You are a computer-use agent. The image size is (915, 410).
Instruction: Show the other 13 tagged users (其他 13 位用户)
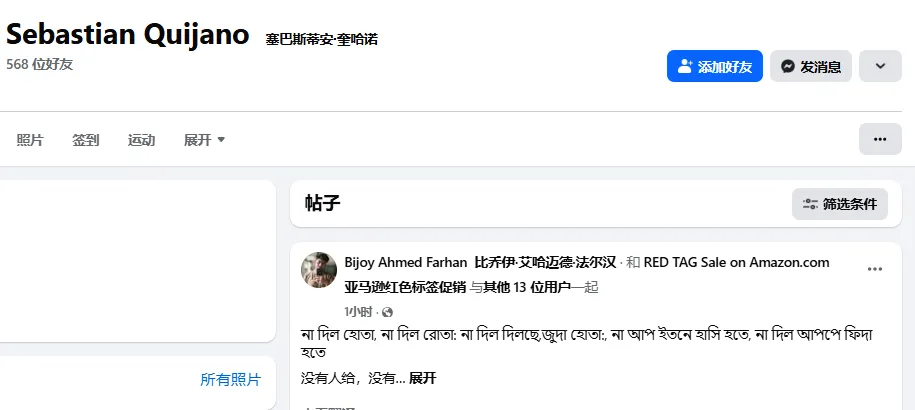pos(534,287)
